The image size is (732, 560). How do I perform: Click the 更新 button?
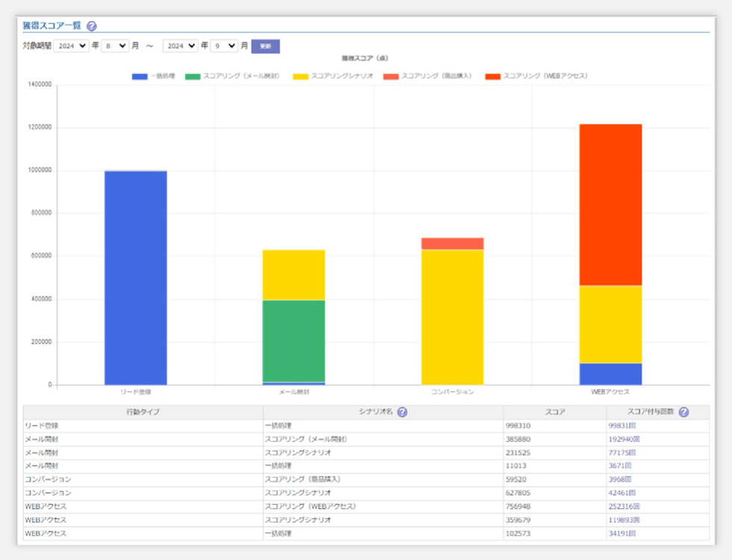(266, 46)
